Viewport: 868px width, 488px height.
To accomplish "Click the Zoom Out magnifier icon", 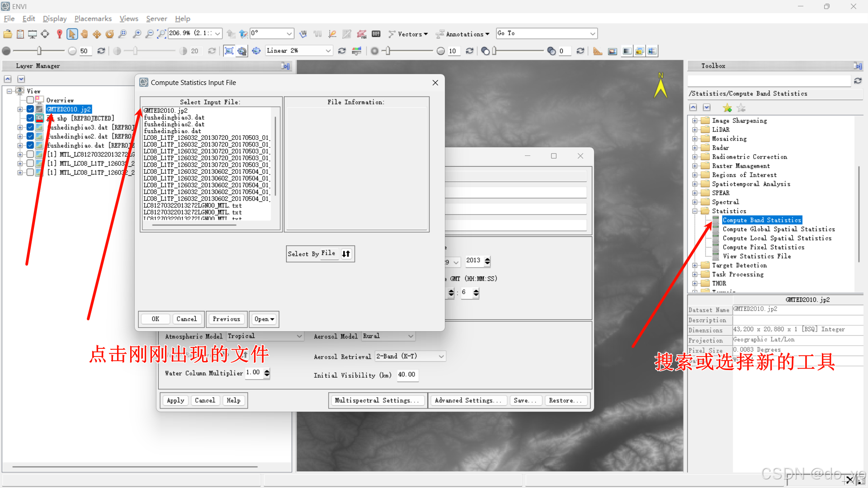I will pos(149,34).
